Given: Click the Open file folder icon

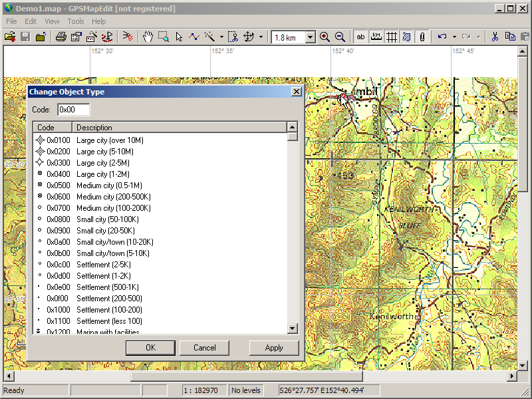Looking at the screenshot, I should click(x=10, y=37).
